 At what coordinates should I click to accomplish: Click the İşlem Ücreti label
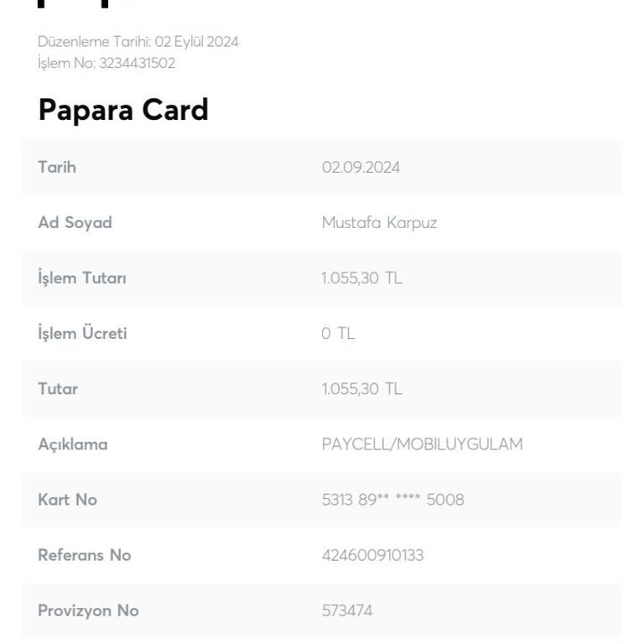tap(82, 333)
